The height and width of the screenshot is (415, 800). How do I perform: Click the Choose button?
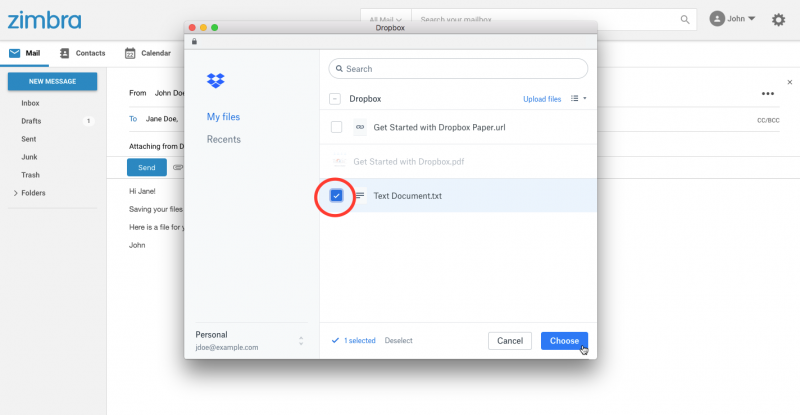pyautogui.click(x=564, y=341)
